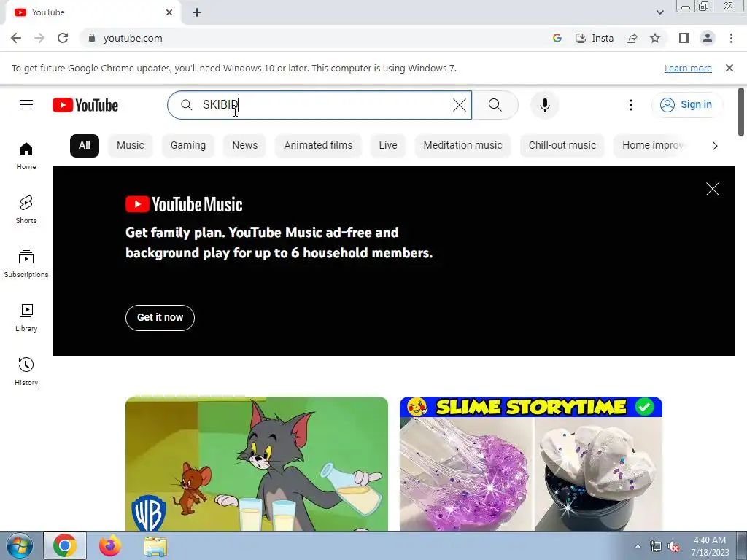This screenshot has height=560, width=747.
Task: Open Windows Explorer from taskbar
Action: point(155,546)
